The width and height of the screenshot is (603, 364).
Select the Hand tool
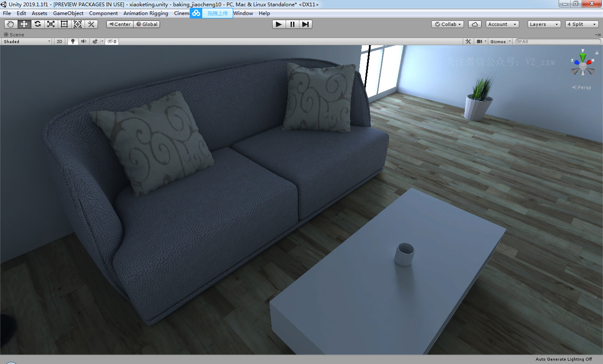point(10,24)
